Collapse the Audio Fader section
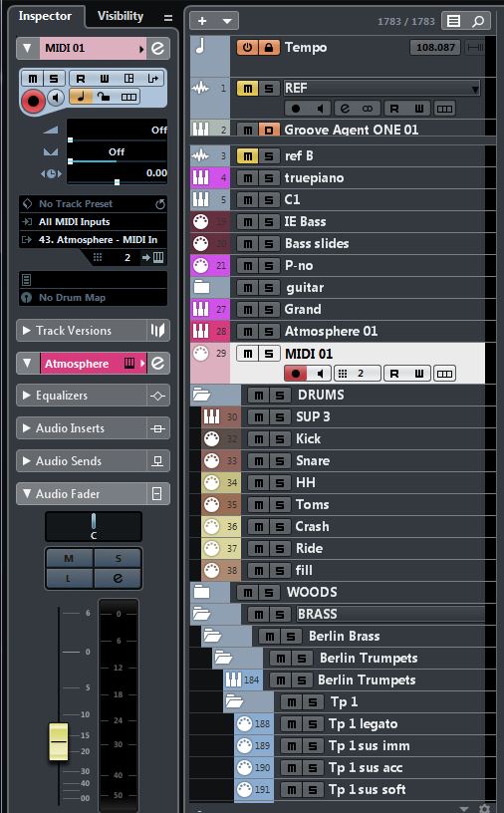The height and width of the screenshot is (813, 504). tap(27, 493)
